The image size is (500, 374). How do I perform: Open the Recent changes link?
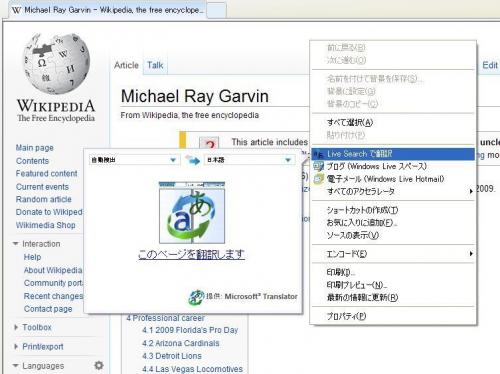(53, 296)
